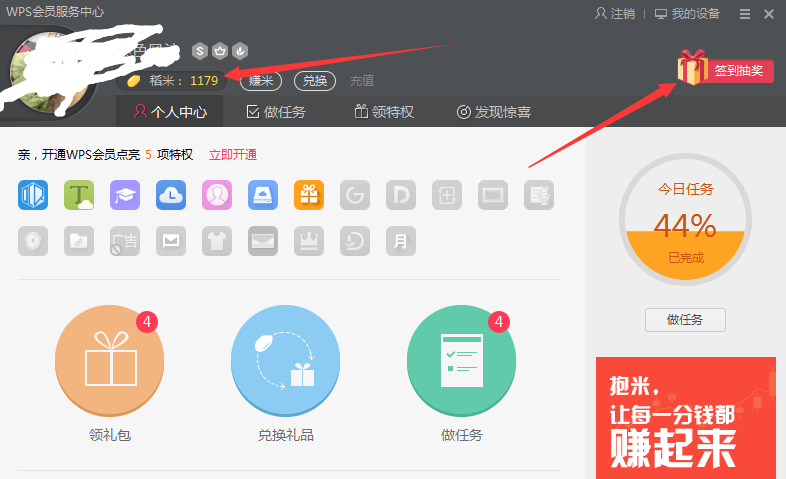The width and height of the screenshot is (786, 479).
Task: Open the green 做任务 checklist circle
Action: 462,361
